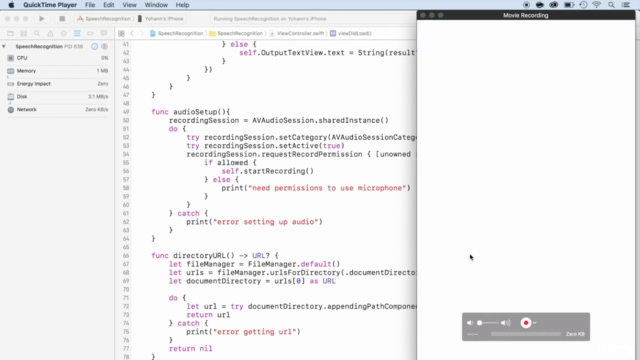640x360 pixels.
Task: Open the CPU gauge row
Action: [58, 58]
